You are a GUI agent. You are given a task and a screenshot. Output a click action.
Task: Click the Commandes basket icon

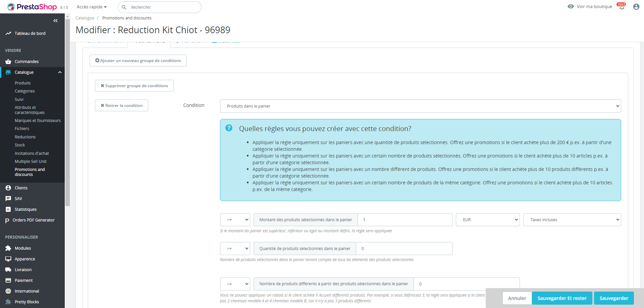click(8, 62)
